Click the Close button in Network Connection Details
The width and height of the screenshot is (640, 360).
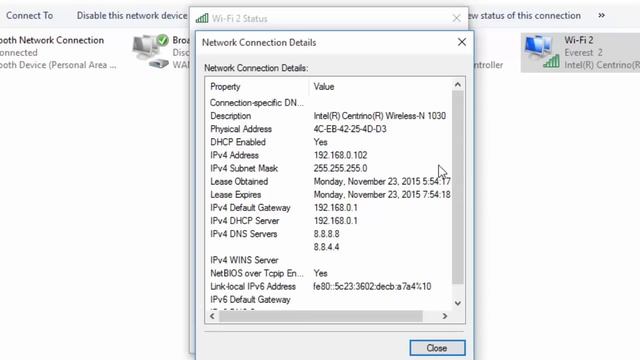[x=437, y=348]
